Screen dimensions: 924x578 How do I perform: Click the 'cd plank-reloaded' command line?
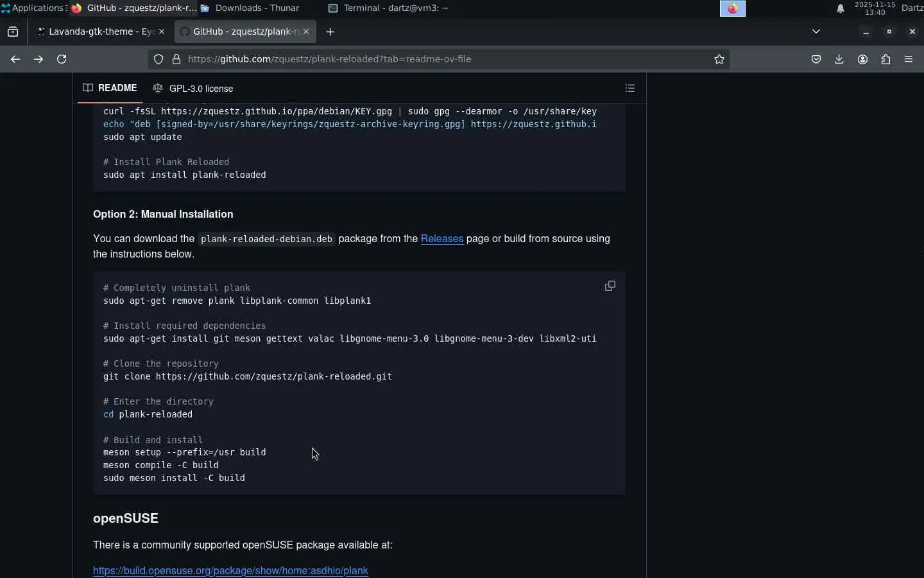pyautogui.click(x=148, y=415)
